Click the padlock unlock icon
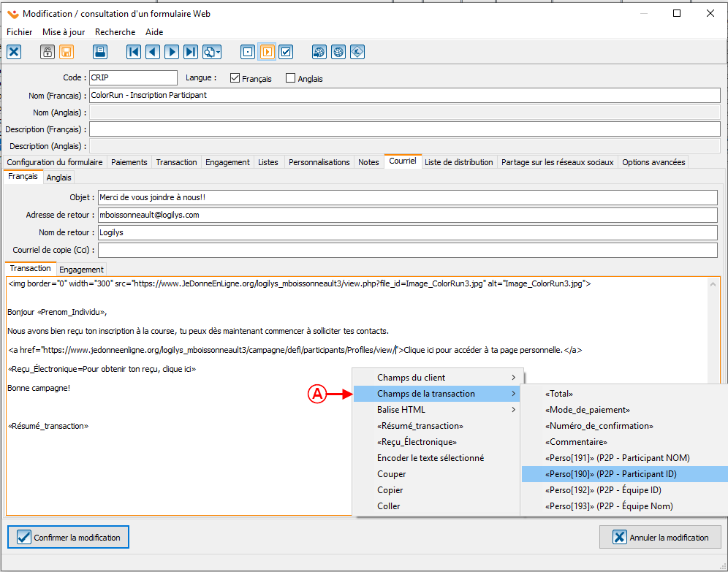 tap(48, 52)
